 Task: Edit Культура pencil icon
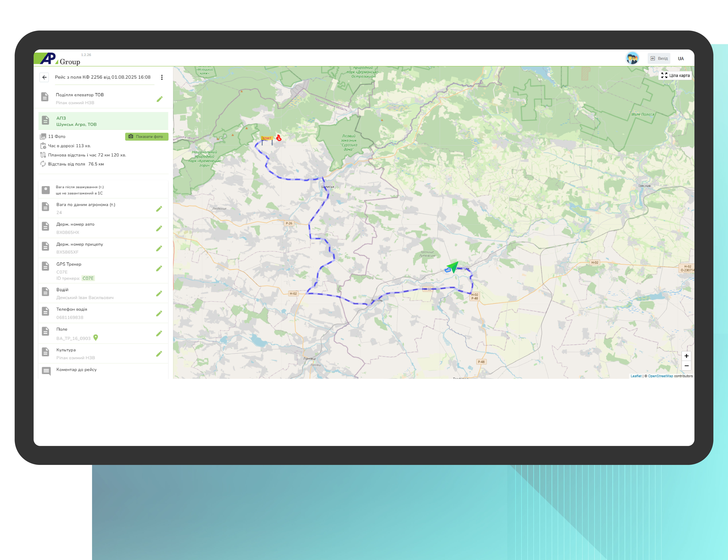159,354
